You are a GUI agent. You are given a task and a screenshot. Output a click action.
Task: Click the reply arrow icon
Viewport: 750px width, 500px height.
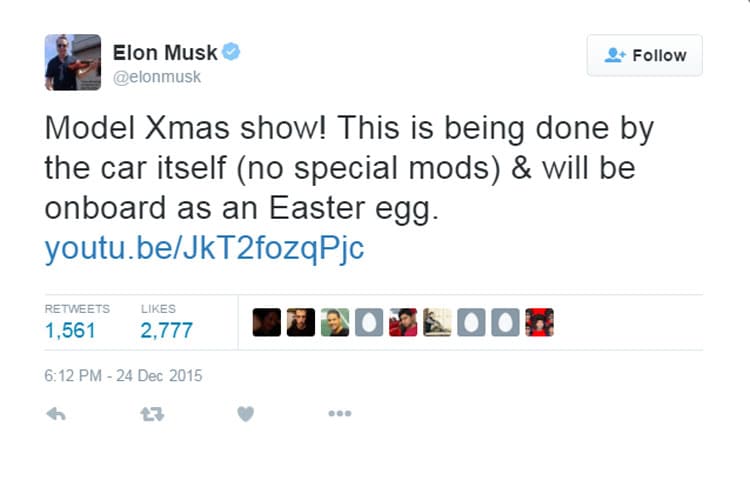pyautogui.click(x=56, y=414)
